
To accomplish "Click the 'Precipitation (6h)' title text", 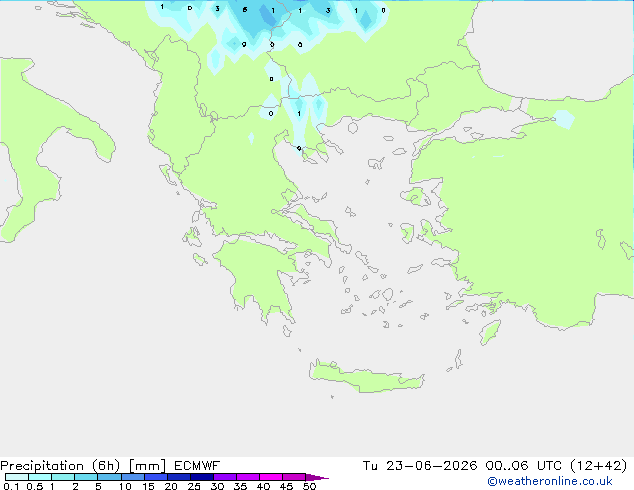I will pos(60,466).
